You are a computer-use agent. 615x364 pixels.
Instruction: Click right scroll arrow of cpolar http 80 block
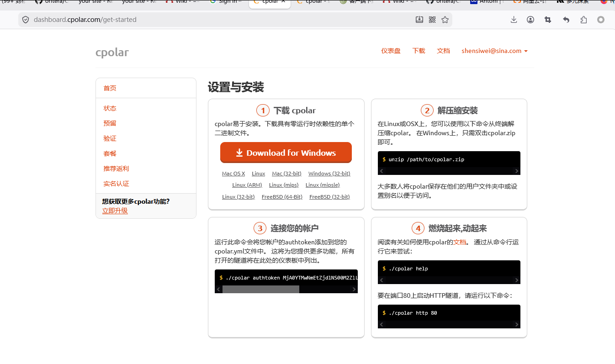pos(517,324)
